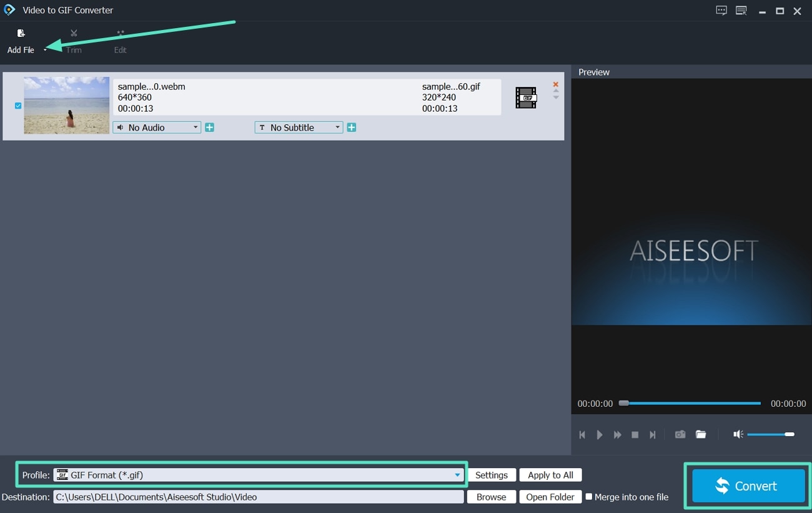The width and height of the screenshot is (812, 513).
Task: Click the source filename sample...0.webm
Action: pos(152,86)
